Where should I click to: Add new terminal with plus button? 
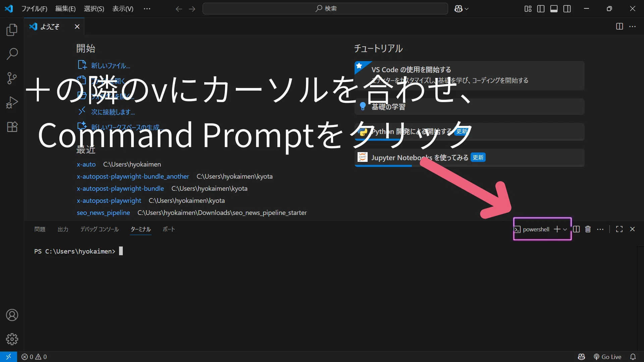pyautogui.click(x=557, y=229)
